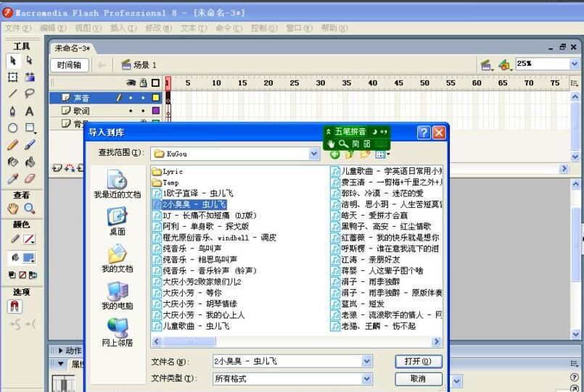
Task: Go back using green arrow in dialog
Action: coord(335,154)
